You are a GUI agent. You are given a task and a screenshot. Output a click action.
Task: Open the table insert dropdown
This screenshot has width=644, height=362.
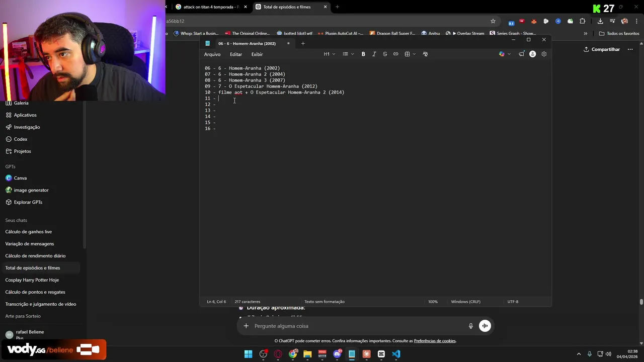pos(410,54)
